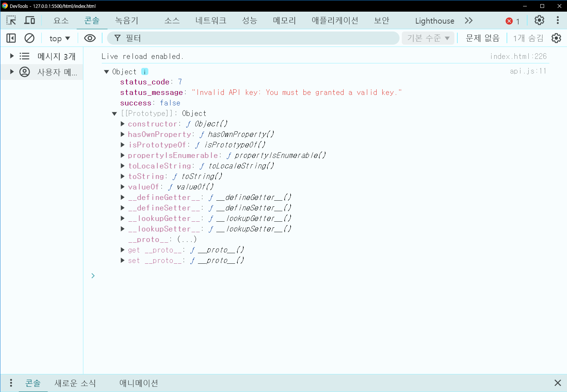Activate the inspect element picker icon
The width and height of the screenshot is (567, 392).
(x=11, y=20)
